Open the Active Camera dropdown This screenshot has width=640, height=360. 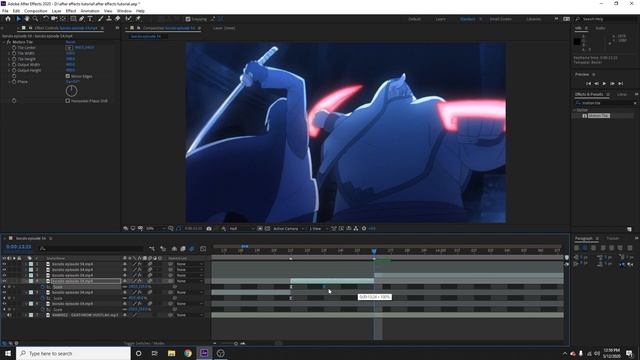pyautogui.click(x=289, y=229)
